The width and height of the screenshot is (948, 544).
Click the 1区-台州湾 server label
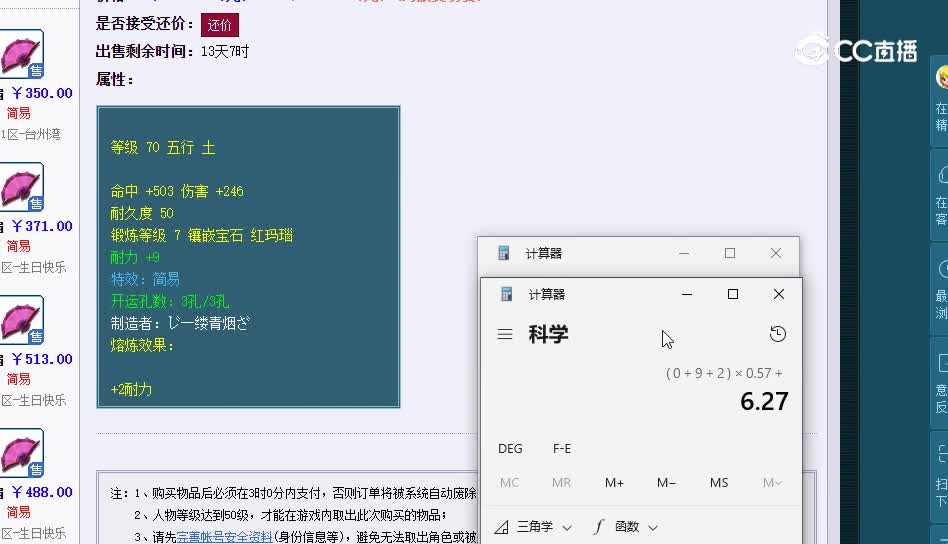30,134
